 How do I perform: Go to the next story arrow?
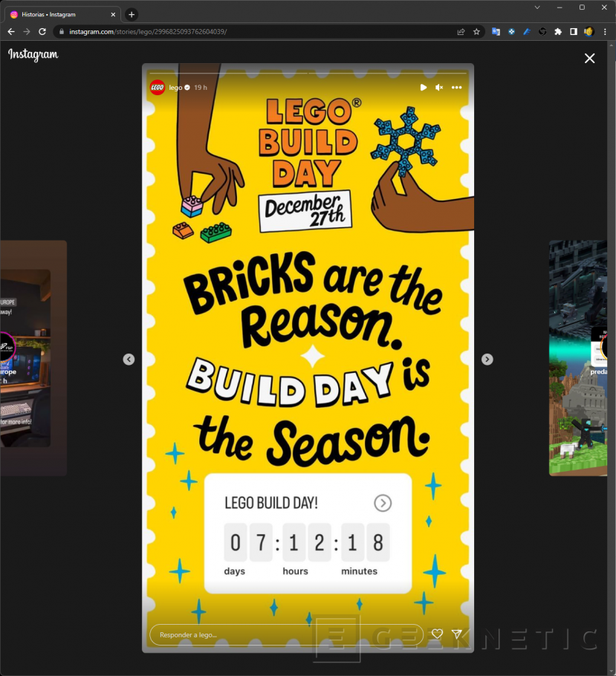487,360
